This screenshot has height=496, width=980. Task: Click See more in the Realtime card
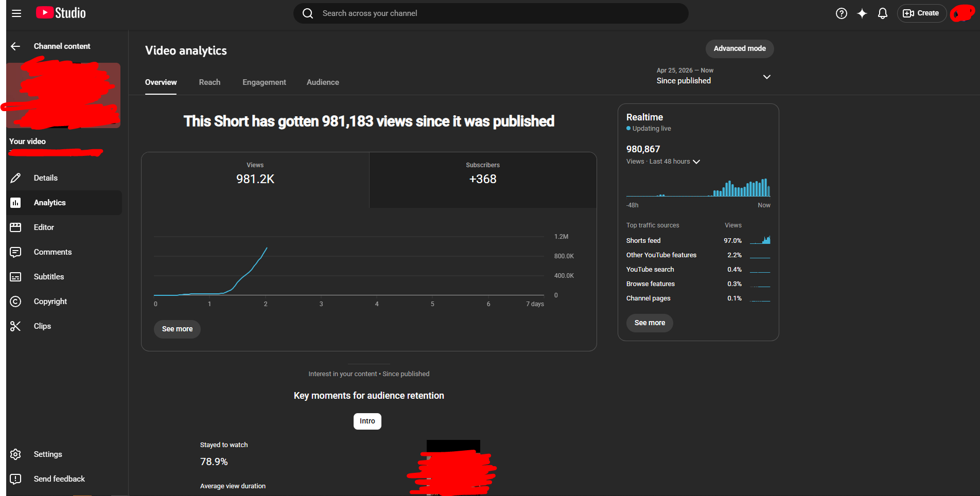click(x=650, y=323)
